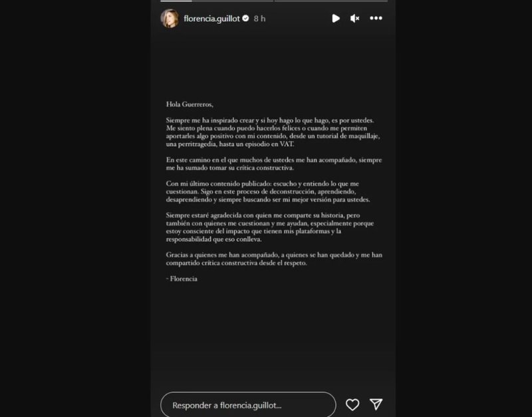Viewport: 532px width, 417px height.
Task: Click the '8 h' timestamp
Action: tap(259, 19)
